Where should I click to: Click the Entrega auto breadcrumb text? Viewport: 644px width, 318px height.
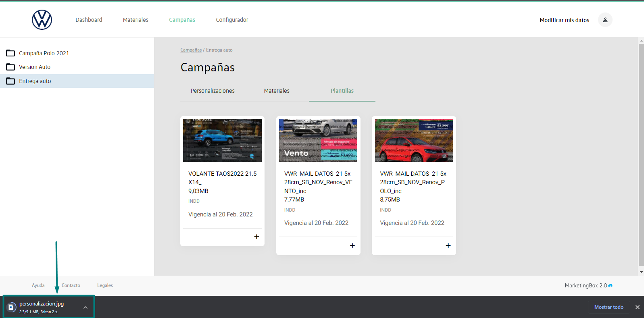pyautogui.click(x=219, y=50)
